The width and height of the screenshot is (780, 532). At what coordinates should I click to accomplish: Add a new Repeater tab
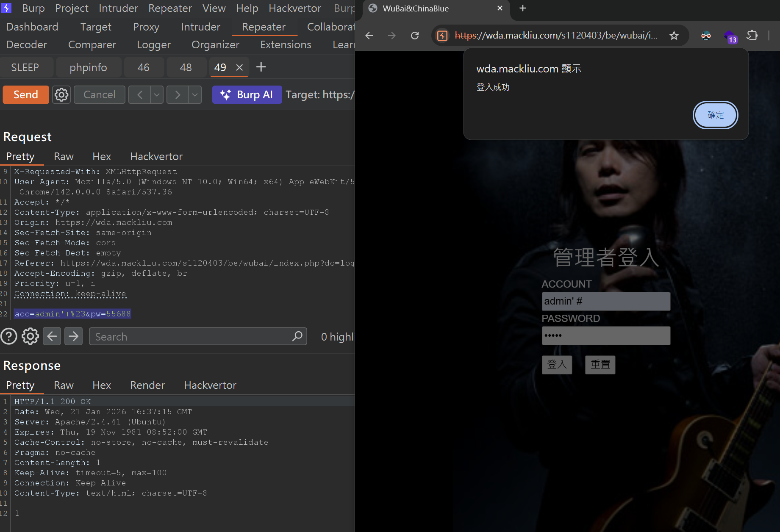pos(261,67)
